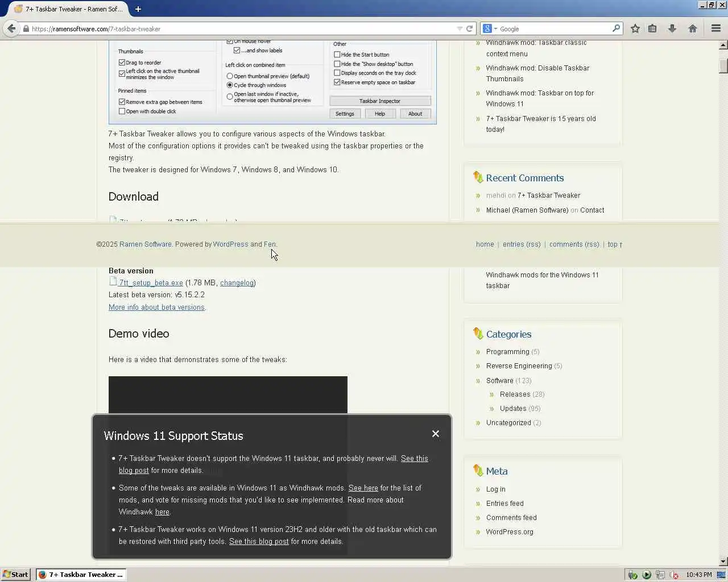This screenshot has width=728, height=582.
Task: Open the WordPress.org link under Meta
Action: [510, 531]
